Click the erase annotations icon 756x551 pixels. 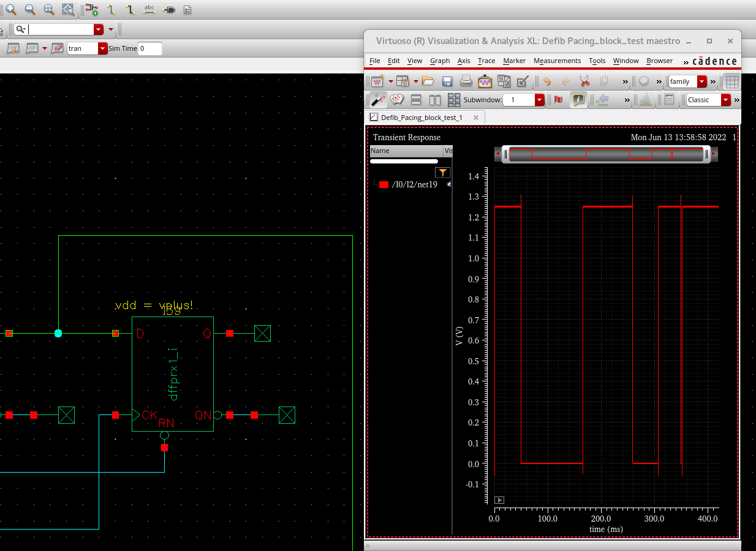click(57, 48)
